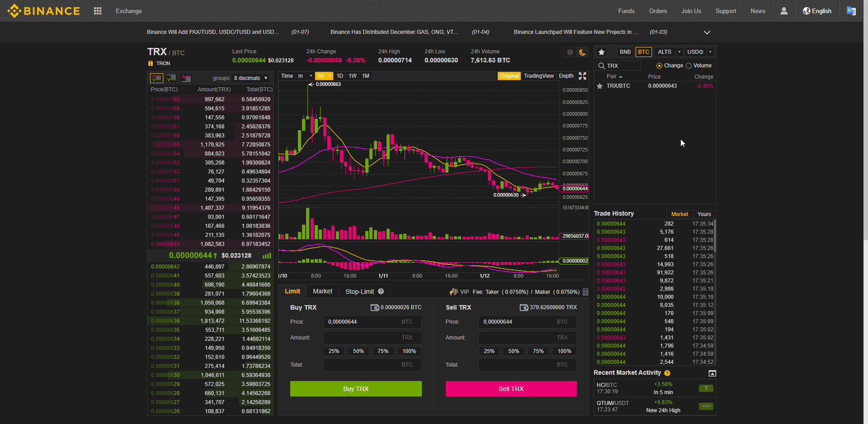This screenshot has width=868, height=424.
Task: Switch to dark theme moon icon
Action: point(582,52)
